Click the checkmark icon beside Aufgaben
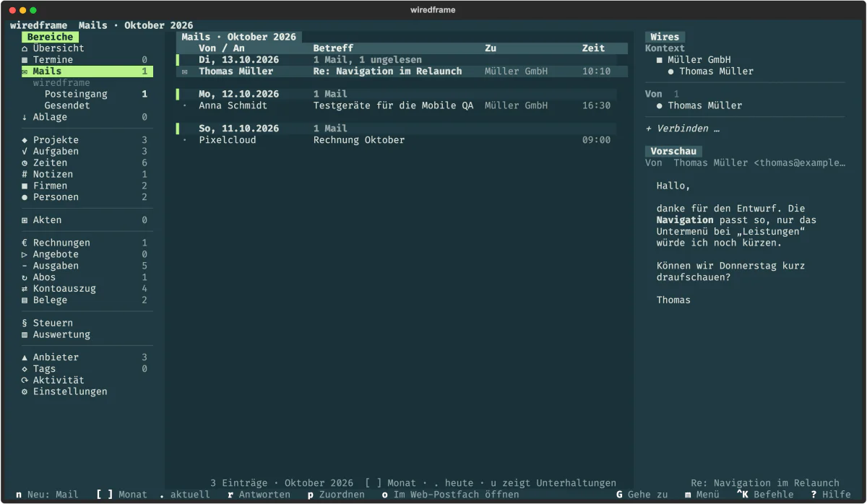Screen dimensions: 867x504 pyautogui.click(x=25, y=152)
